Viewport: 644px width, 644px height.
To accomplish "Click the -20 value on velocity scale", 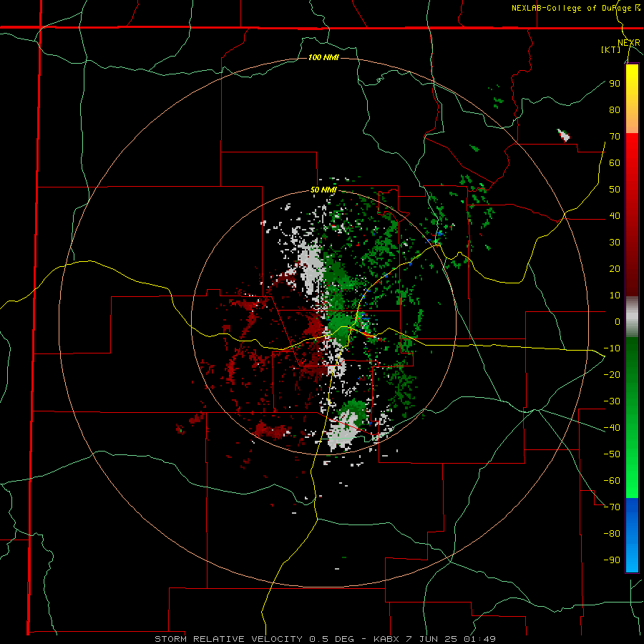I will pyautogui.click(x=612, y=374).
